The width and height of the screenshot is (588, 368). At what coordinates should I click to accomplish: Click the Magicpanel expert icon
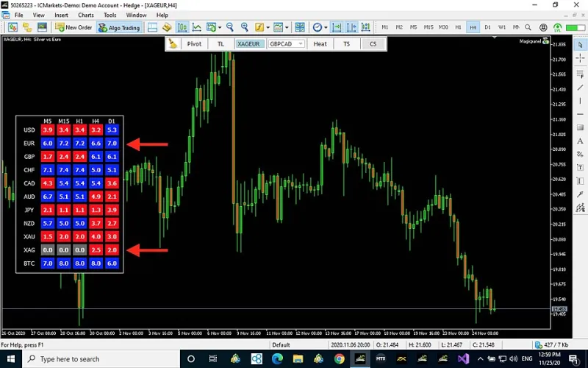(x=545, y=41)
